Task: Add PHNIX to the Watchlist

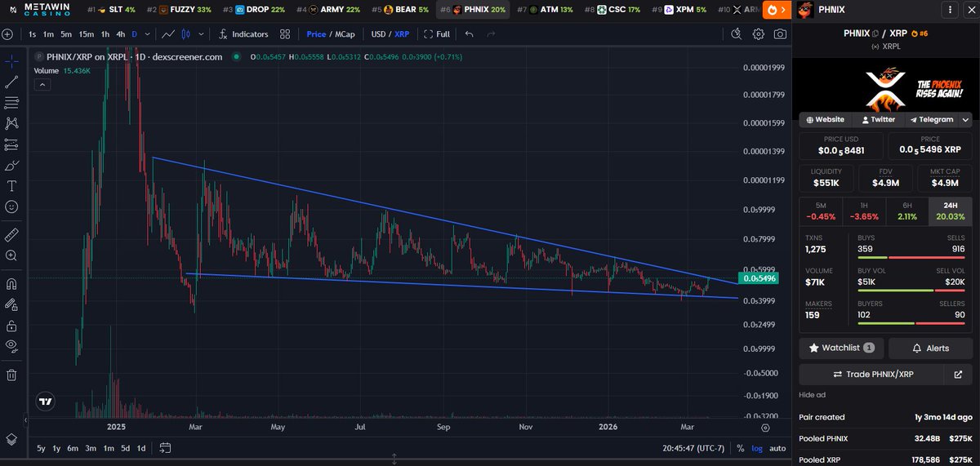Action: coord(841,348)
